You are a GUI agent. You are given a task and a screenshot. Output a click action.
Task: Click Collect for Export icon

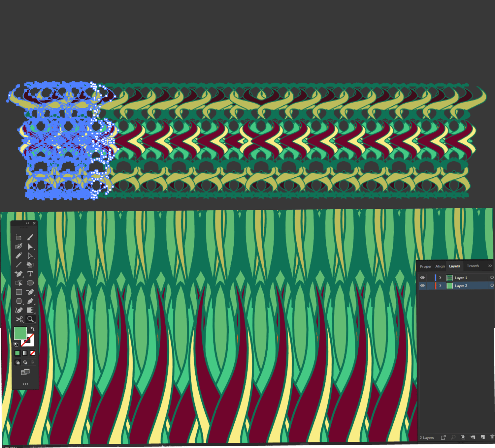[443, 437]
